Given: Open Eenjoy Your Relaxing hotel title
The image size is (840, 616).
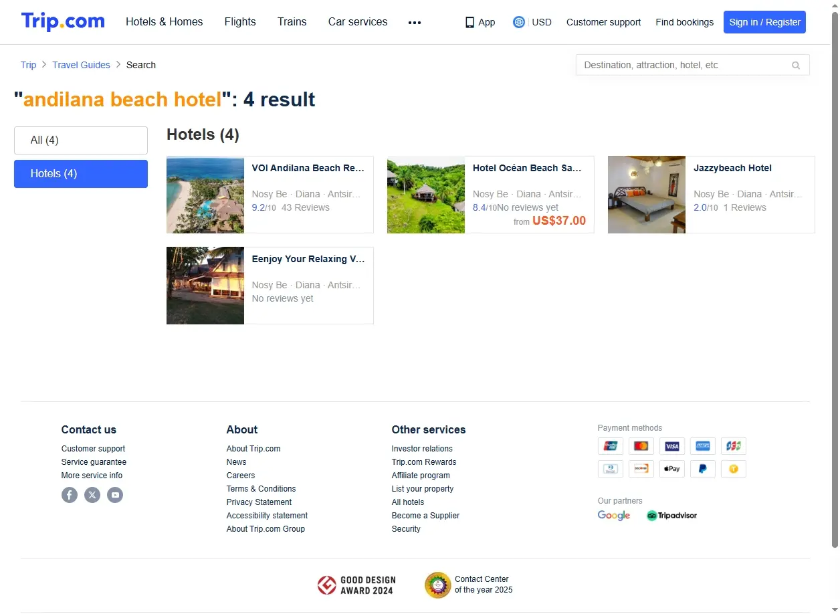Looking at the screenshot, I should pos(308,259).
